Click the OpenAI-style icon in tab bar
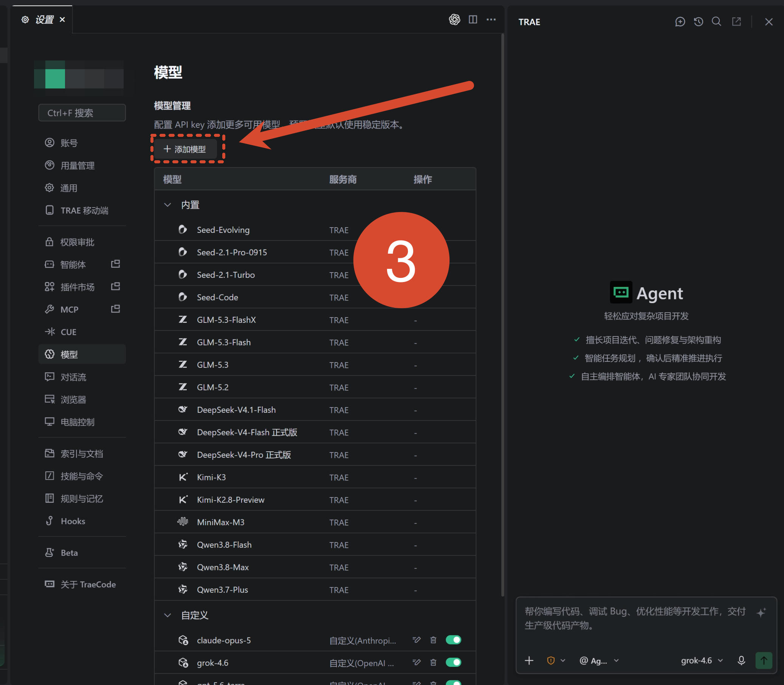The height and width of the screenshot is (685, 784). (454, 20)
